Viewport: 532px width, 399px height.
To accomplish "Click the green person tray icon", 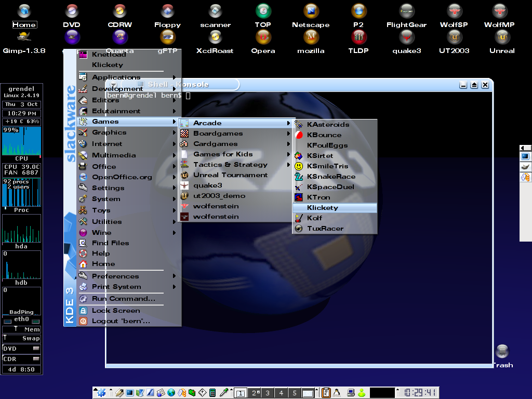I will point(362,393).
